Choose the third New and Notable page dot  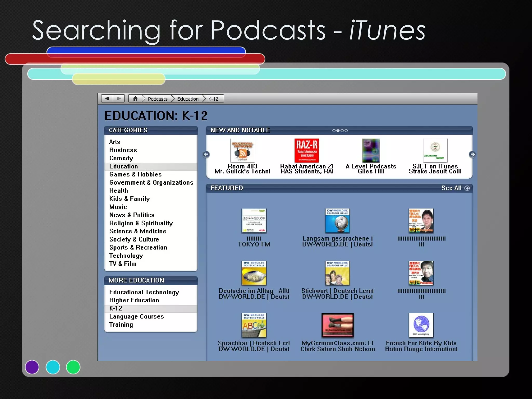coord(342,131)
